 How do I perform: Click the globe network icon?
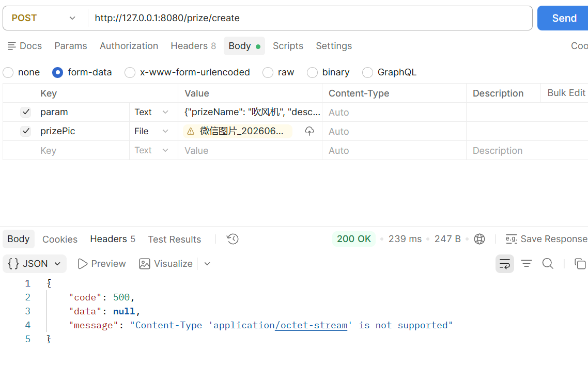479,239
